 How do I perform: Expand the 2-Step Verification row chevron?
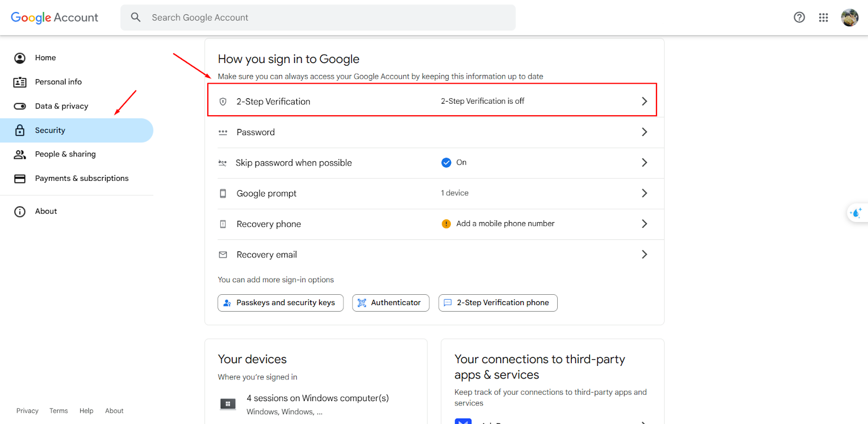tap(644, 102)
